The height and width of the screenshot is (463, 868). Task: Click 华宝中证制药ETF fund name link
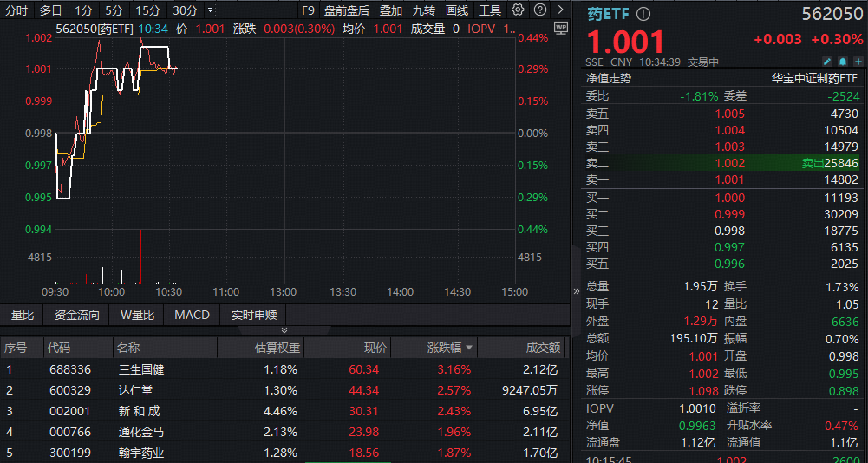[813, 79]
